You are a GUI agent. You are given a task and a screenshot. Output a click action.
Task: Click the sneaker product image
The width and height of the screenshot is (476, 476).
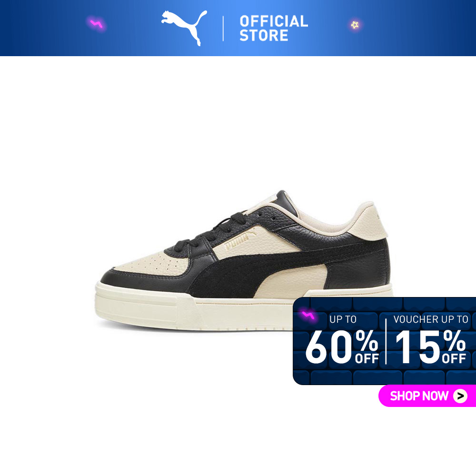(243, 261)
